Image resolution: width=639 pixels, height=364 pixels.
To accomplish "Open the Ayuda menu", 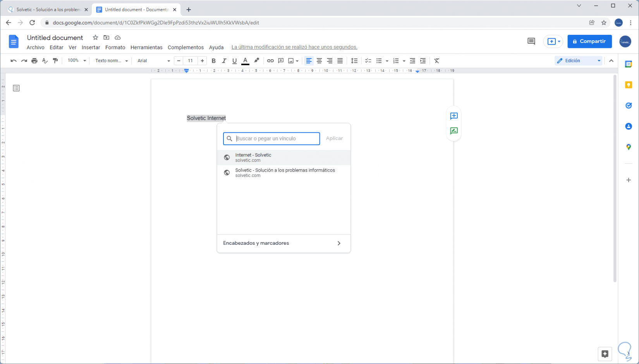I will [x=216, y=47].
